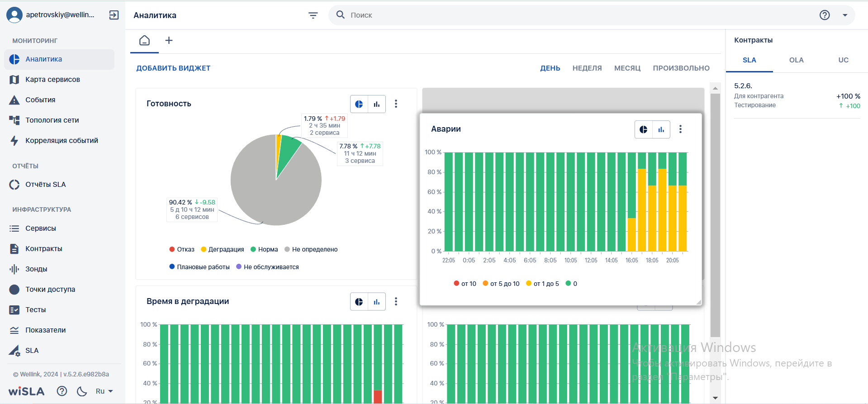Toggle dark mode with the moon icon

point(82,391)
